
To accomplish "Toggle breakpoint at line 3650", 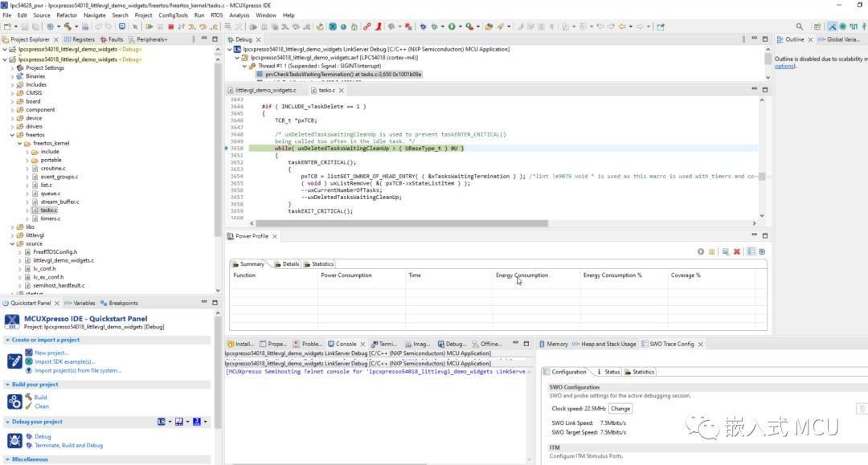I will [227, 149].
